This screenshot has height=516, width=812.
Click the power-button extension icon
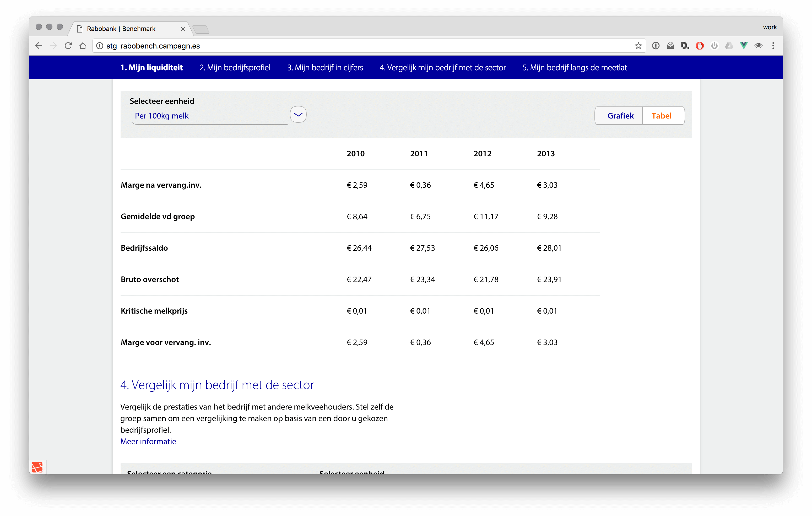click(714, 46)
